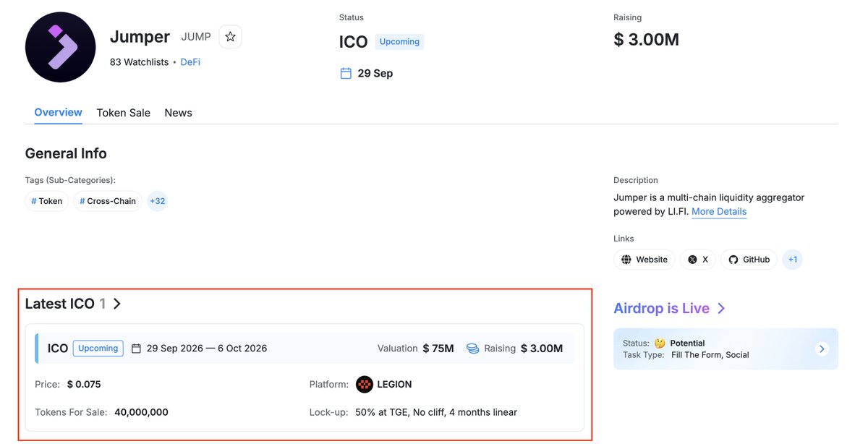
Task: Click the $ 3.00M raising amount in header
Action: coord(646,40)
